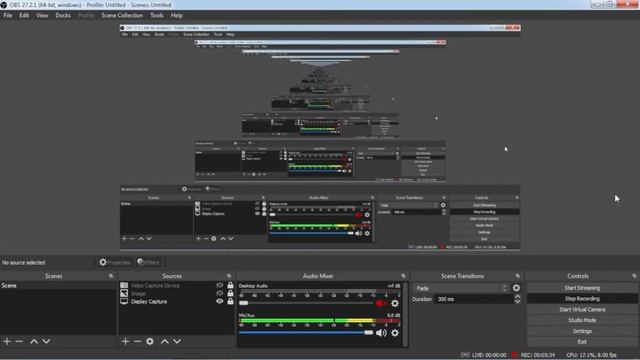Open the Edit menu
The image size is (640, 360).
click(24, 16)
